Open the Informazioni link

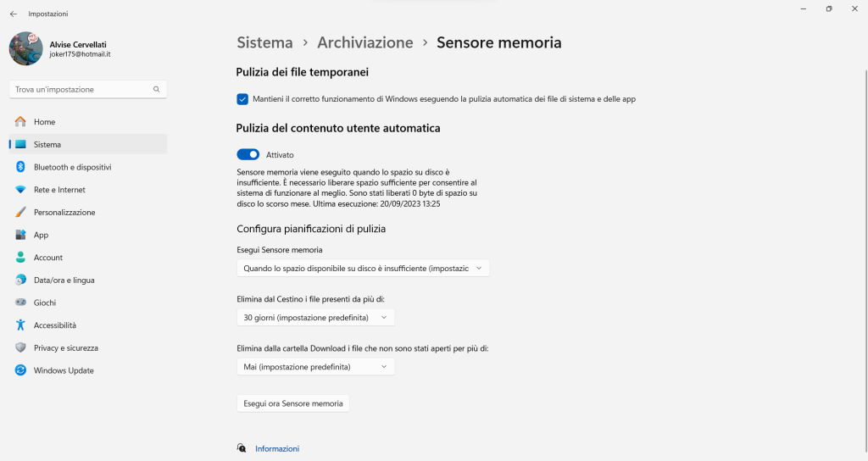tap(277, 449)
